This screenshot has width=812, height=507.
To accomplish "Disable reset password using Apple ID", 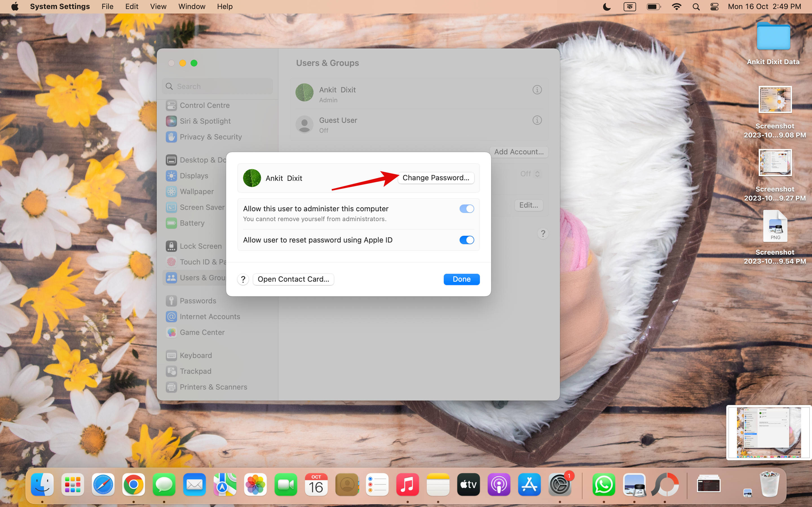I will [466, 240].
